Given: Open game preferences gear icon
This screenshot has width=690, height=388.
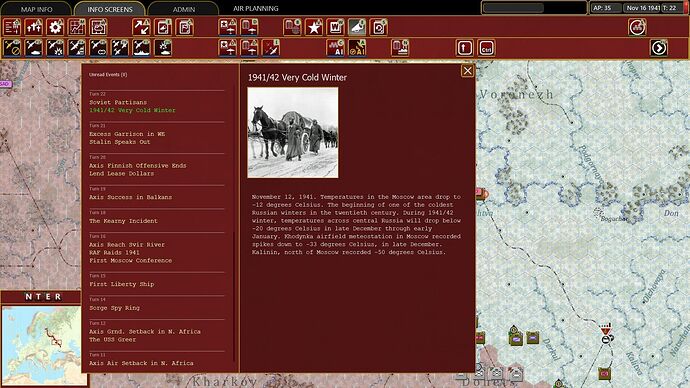Looking at the screenshot, I should pyautogui.click(x=55, y=27).
